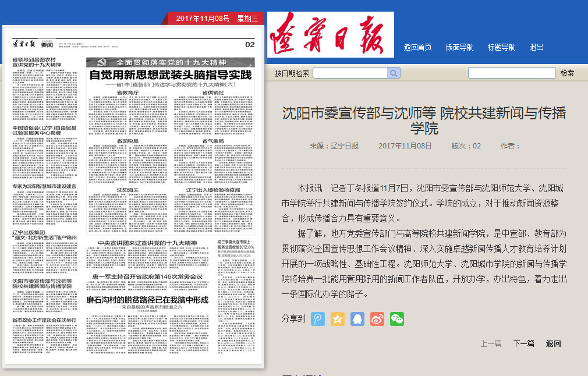Click the 检索 search button
Viewport: 588px width, 376px height.
tap(567, 73)
